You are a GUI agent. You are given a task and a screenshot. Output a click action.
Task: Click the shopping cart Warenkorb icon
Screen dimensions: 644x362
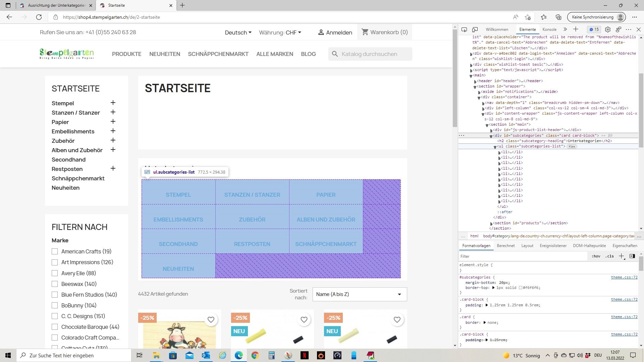(x=365, y=32)
